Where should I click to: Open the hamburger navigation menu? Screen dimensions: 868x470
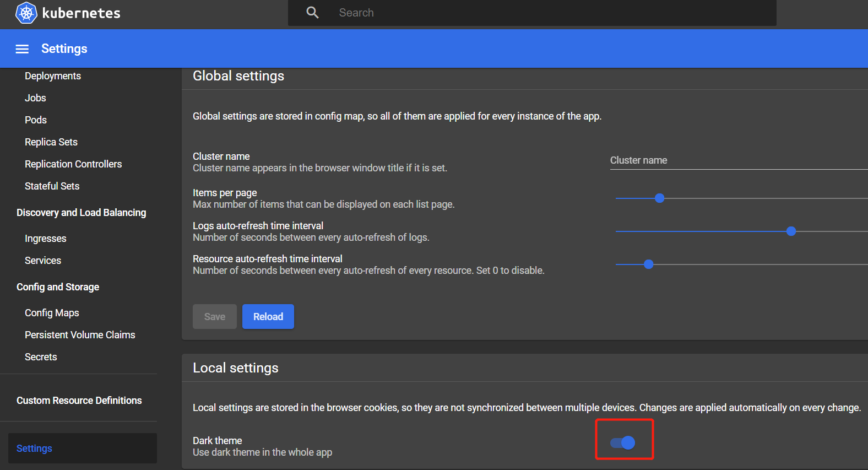tap(22, 49)
